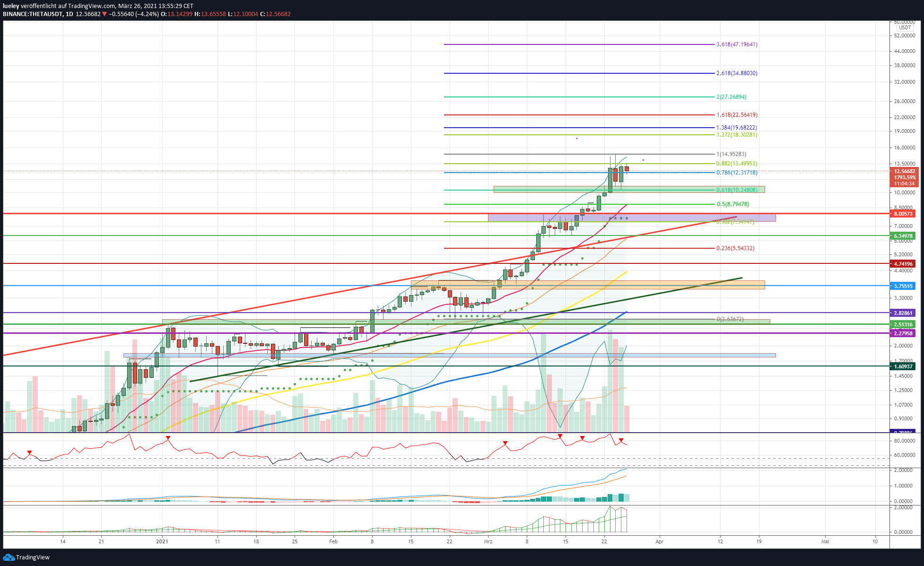Click the TradingView cloud logo icon
Screen dimensions: 924x566
pyautogui.click(x=9, y=557)
